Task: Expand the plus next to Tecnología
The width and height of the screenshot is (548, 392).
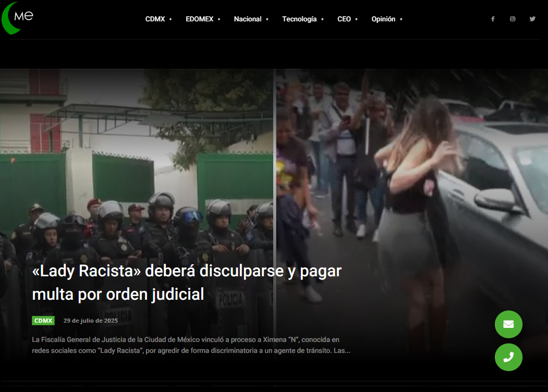Action: coord(322,19)
